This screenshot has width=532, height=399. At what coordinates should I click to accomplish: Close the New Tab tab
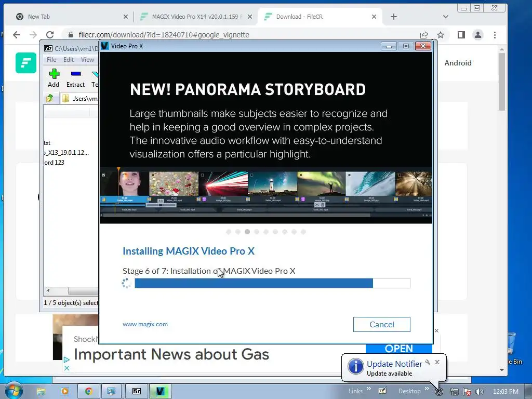[x=126, y=17]
